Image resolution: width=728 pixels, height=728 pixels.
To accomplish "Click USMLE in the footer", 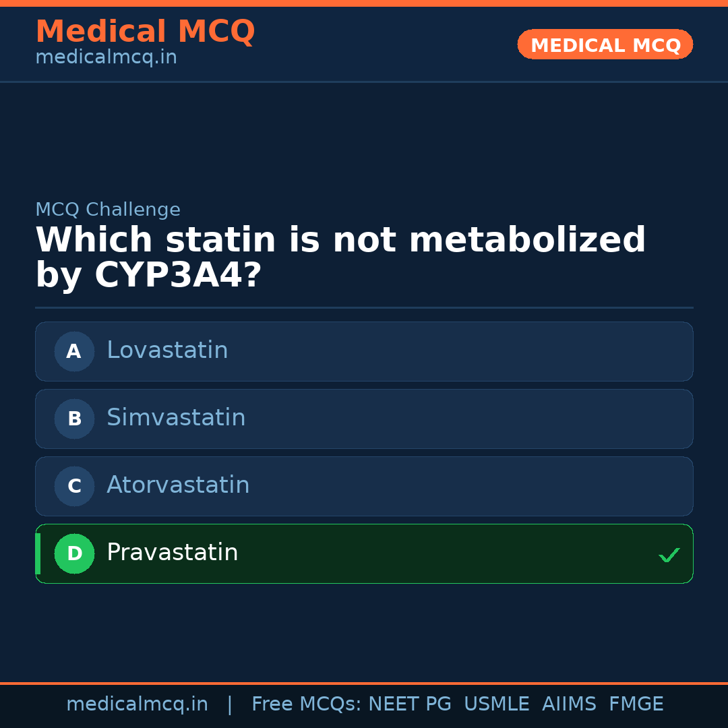I will click(496, 704).
